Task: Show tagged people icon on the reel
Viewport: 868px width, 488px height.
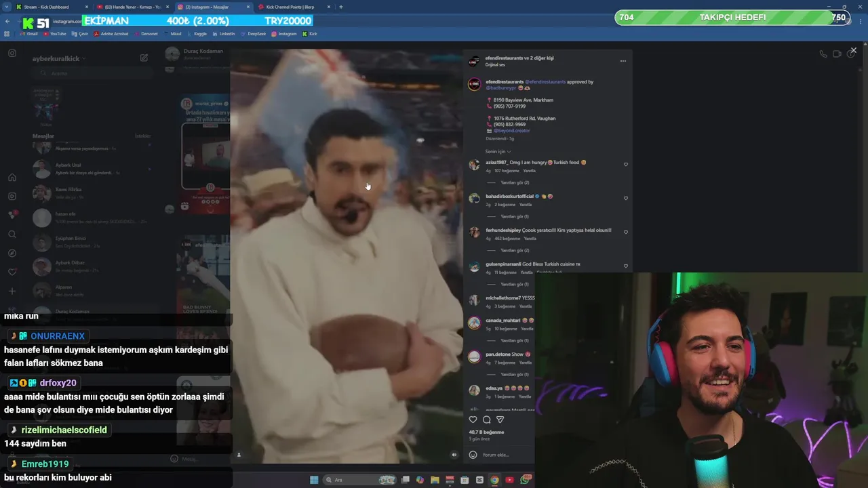Action: tap(239, 455)
